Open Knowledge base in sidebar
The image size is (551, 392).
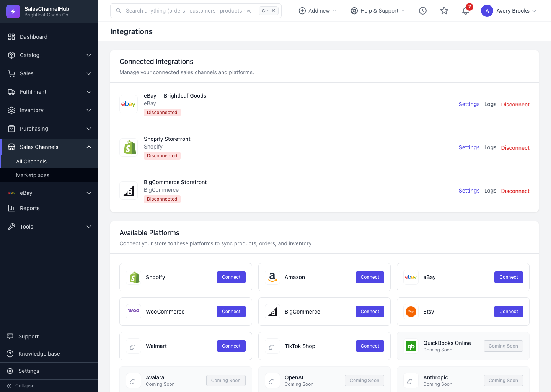pos(49,354)
